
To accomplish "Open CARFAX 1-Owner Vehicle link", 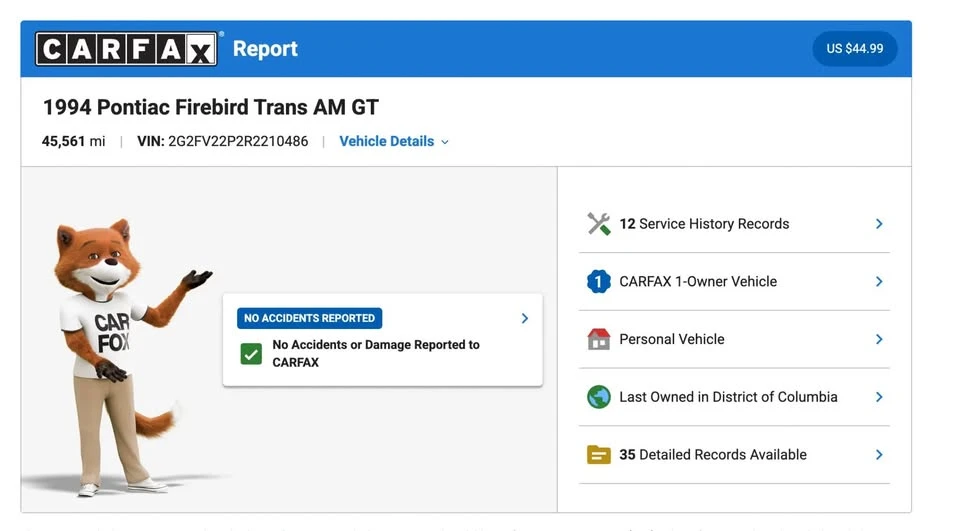I will pyautogui.click(x=698, y=282).
